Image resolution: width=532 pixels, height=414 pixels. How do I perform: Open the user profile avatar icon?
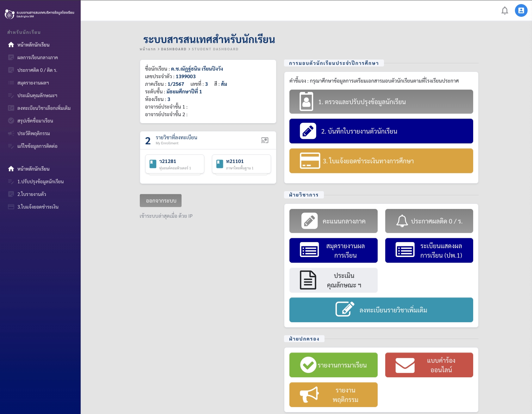tap(521, 10)
